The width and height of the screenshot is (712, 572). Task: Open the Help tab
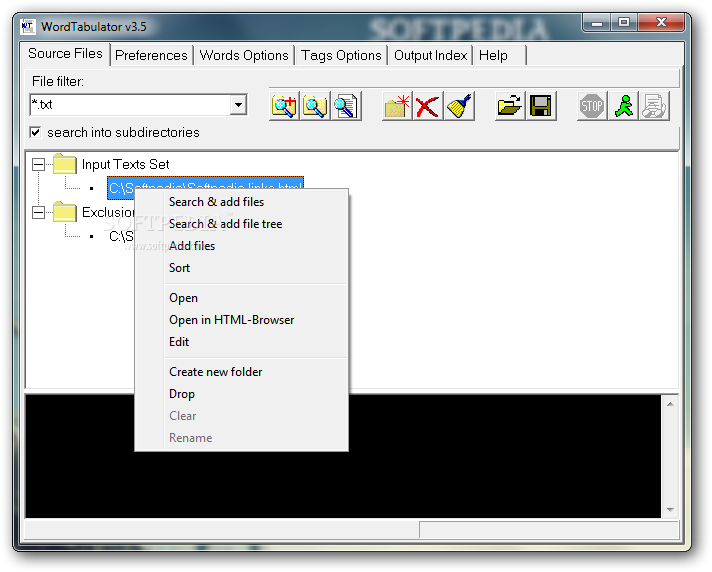[499, 55]
